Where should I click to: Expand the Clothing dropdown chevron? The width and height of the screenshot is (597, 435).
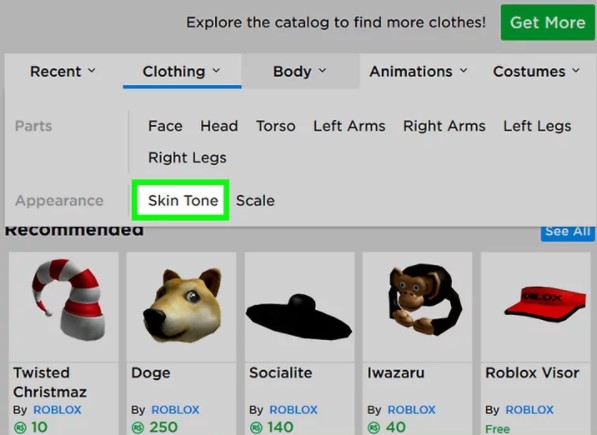(216, 71)
